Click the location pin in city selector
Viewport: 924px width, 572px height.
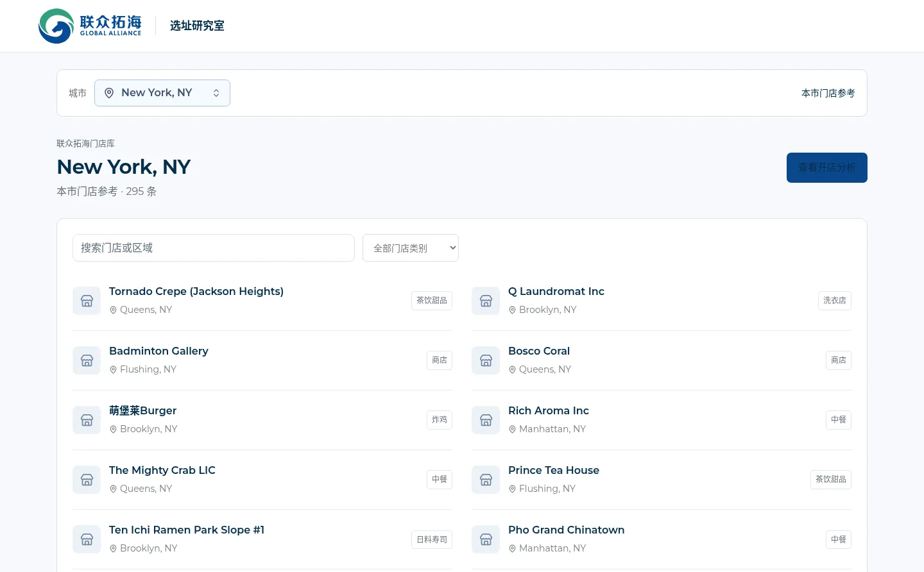pyautogui.click(x=109, y=93)
